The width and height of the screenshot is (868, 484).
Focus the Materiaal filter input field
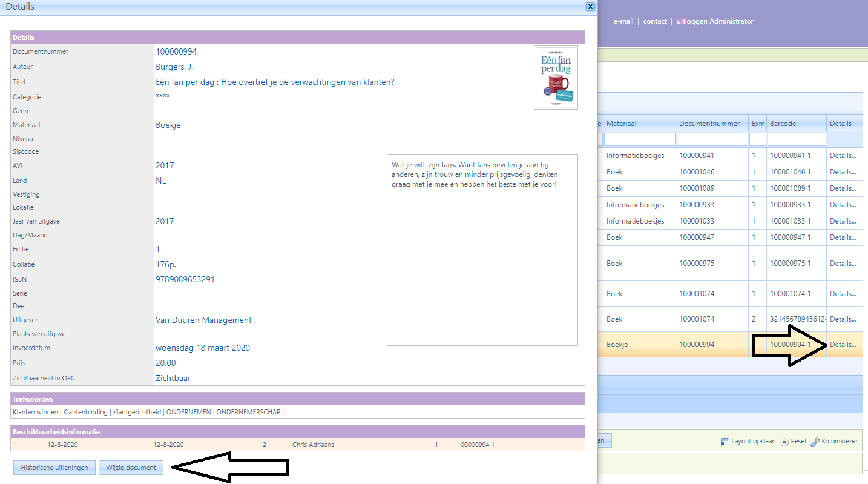coord(639,139)
